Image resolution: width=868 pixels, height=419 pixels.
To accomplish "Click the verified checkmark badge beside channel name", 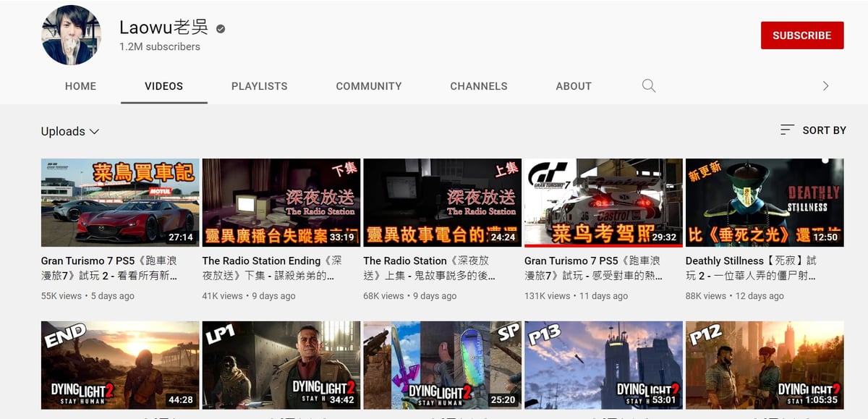I will [221, 29].
